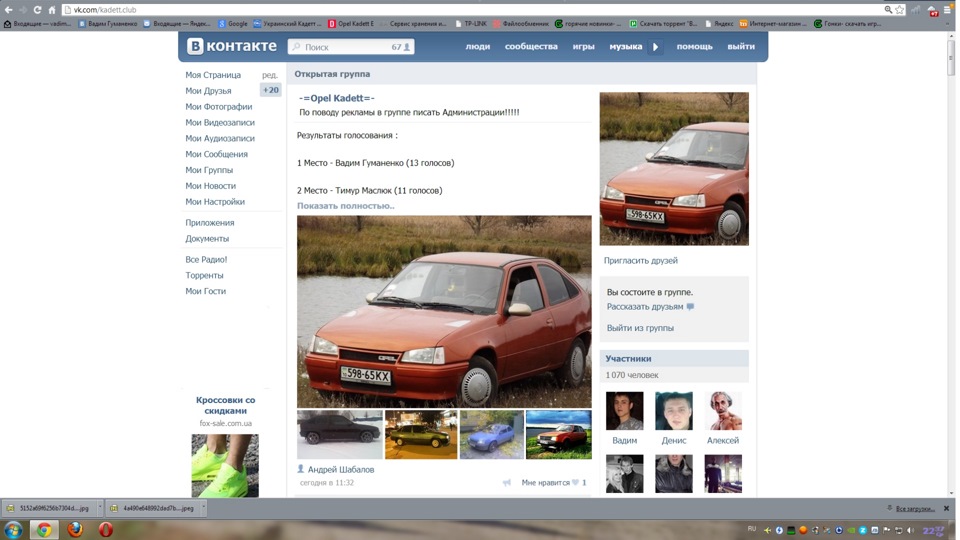Open Мои Гости in sidebar
Viewport: 960px width, 540px height.
coord(205,291)
